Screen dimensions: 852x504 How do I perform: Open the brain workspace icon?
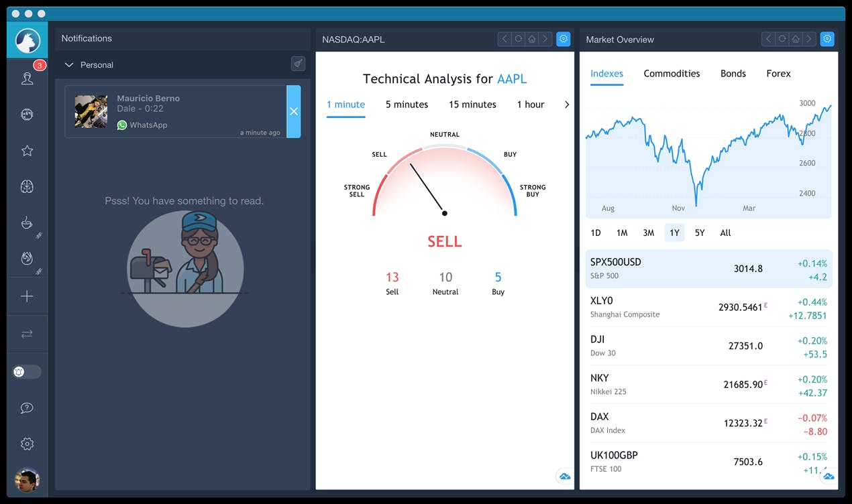click(x=28, y=187)
